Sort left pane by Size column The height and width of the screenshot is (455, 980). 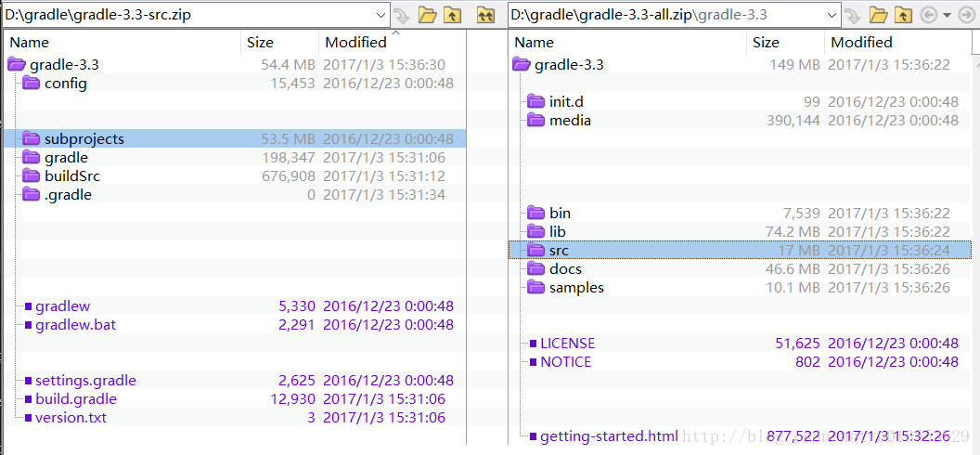280,42
